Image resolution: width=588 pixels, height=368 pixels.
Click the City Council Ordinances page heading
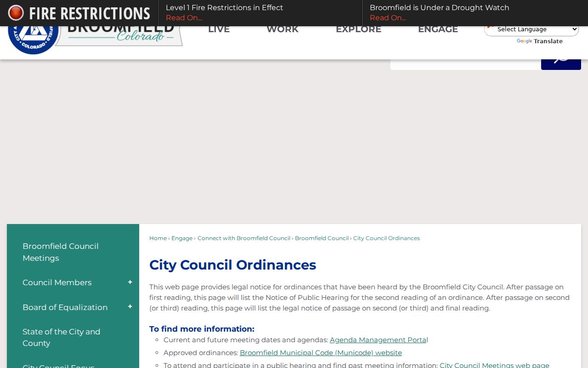[x=232, y=265]
